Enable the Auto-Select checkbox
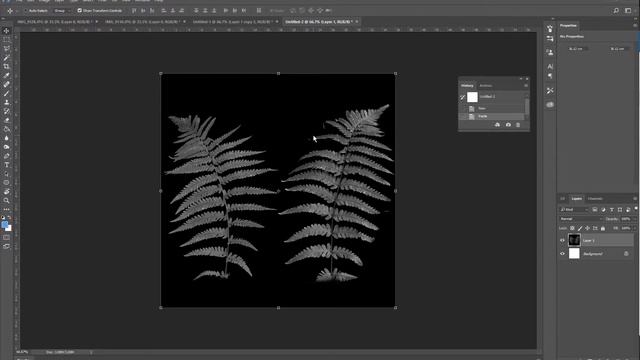The width and height of the screenshot is (640, 360). (26, 11)
